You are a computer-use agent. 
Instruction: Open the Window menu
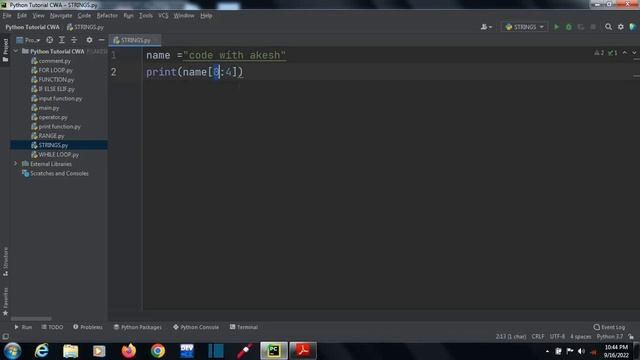click(x=184, y=16)
